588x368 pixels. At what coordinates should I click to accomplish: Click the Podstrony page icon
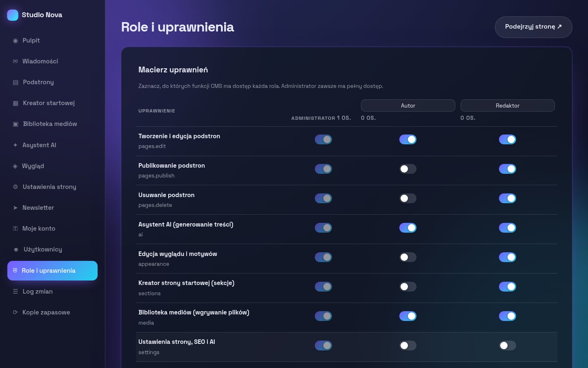click(16, 82)
